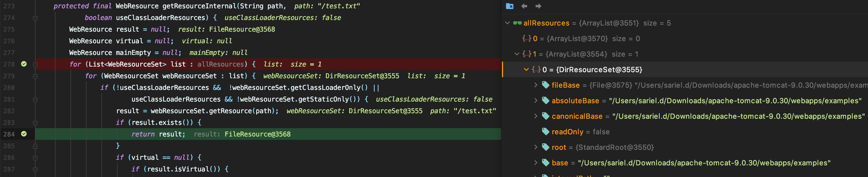This screenshot has width=868, height=177.
Task: Expand the root StandardRoot@3550 field
Action: 536,147
